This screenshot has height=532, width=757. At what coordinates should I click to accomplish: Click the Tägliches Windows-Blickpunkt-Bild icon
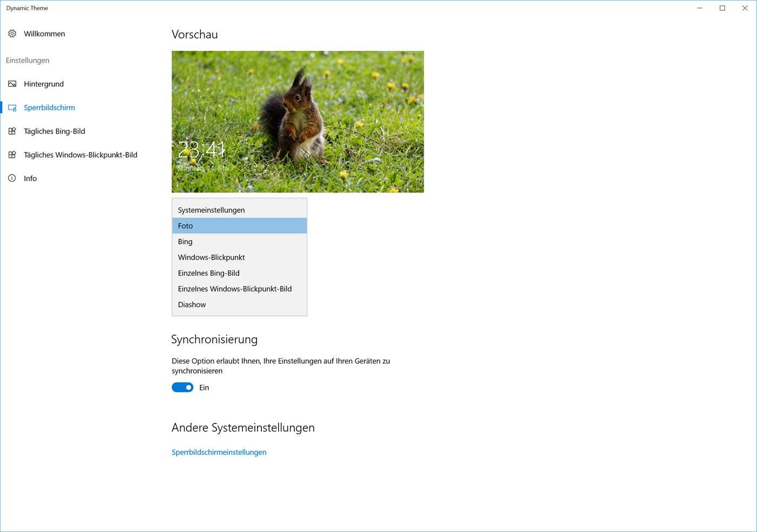coord(12,155)
